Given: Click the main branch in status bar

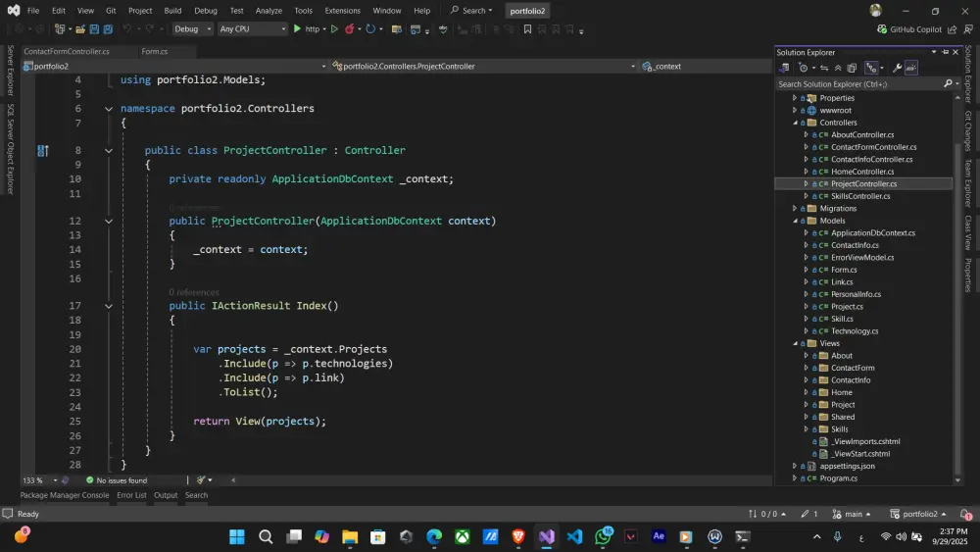Looking at the screenshot, I should 853,514.
